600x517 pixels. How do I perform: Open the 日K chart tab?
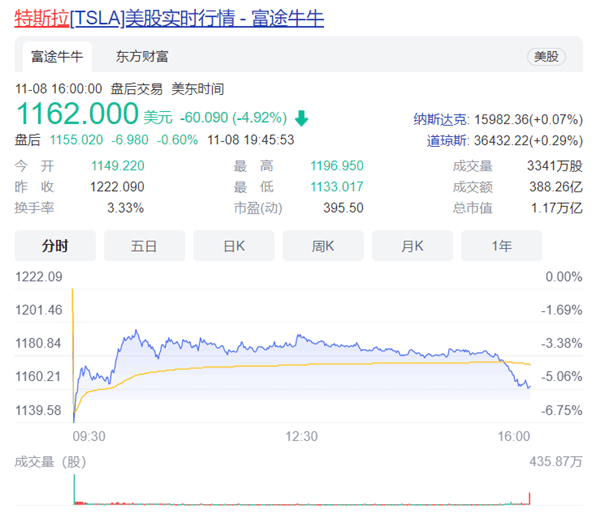click(x=234, y=246)
